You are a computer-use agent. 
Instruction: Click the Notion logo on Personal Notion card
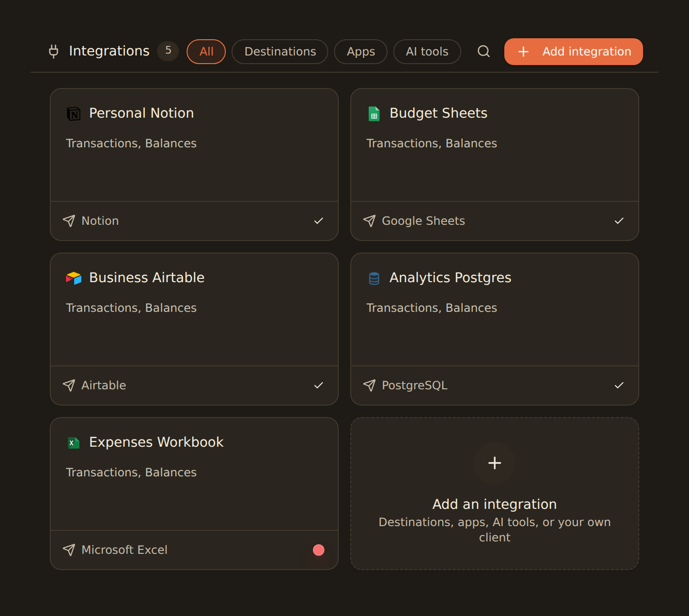coord(74,114)
